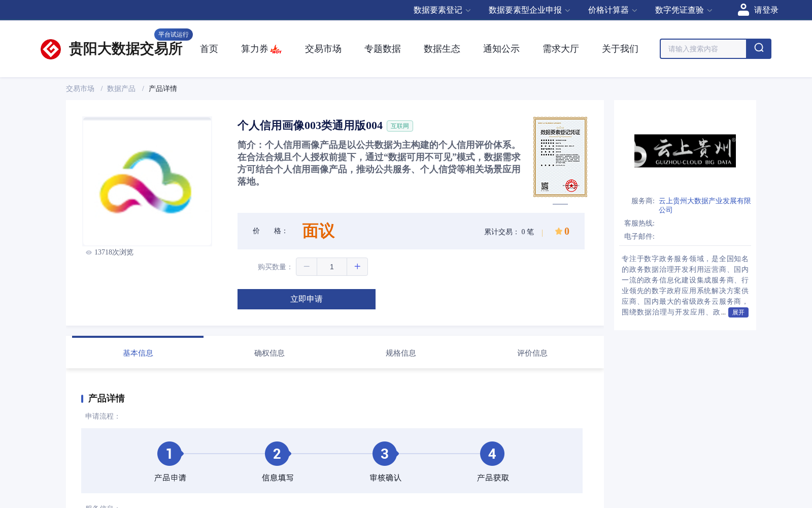Open the 交易市场 navigation item

point(323,49)
